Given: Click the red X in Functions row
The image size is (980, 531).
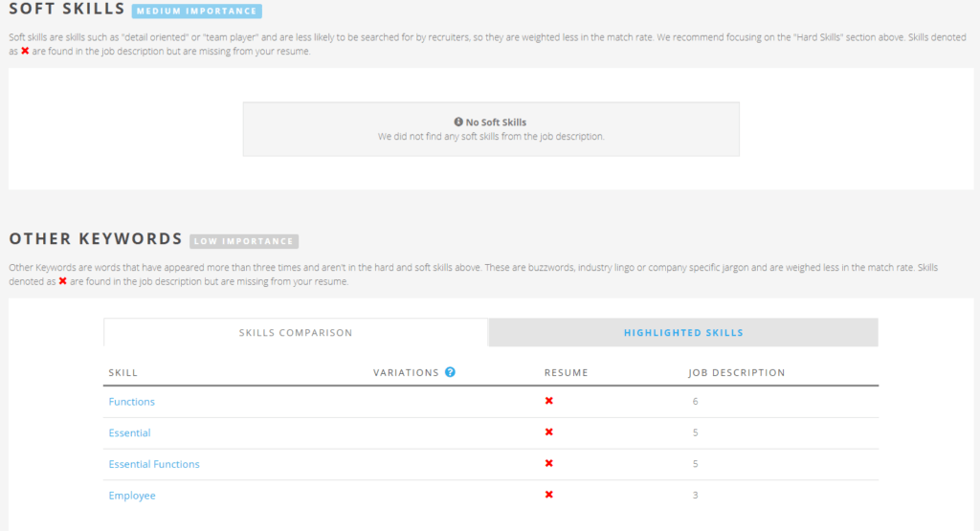Looking at the screenshot, I should click(x=548, y=401).
